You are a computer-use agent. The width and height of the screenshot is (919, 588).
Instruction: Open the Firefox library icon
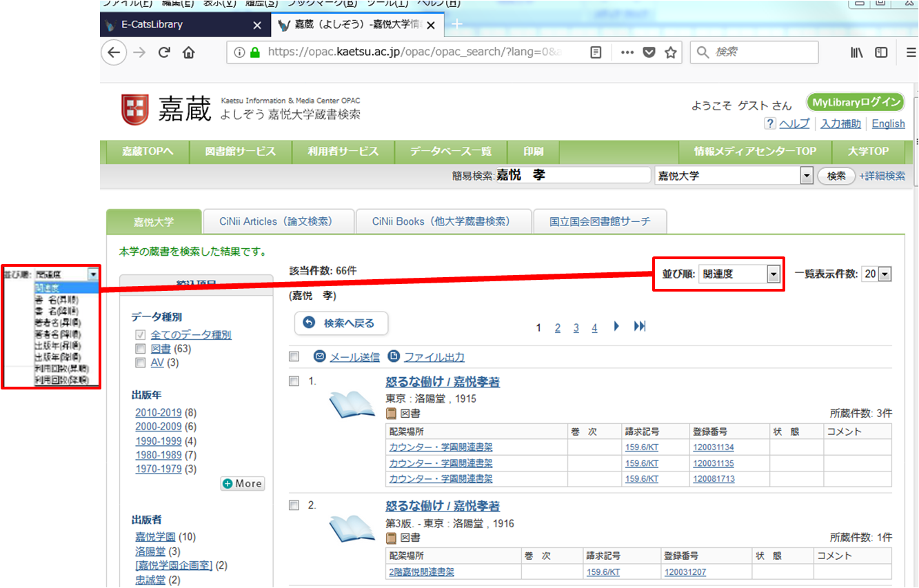[x=856, y=52]
